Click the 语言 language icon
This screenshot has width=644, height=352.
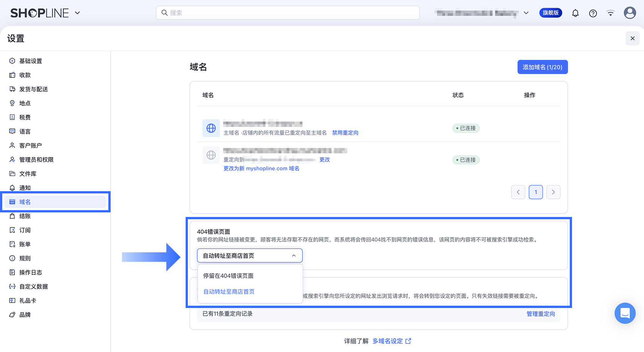pyautogui.click(x=12, y=131)
